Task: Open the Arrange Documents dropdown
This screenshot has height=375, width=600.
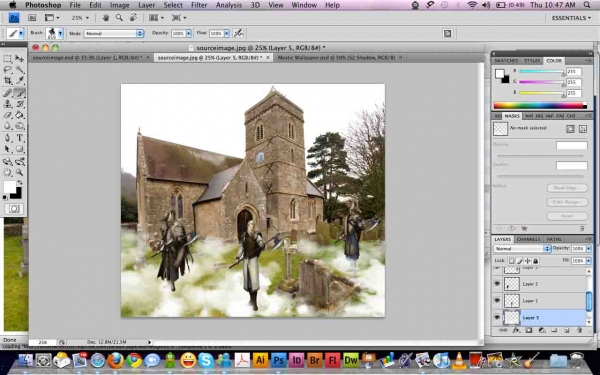Action: point(156,18)
